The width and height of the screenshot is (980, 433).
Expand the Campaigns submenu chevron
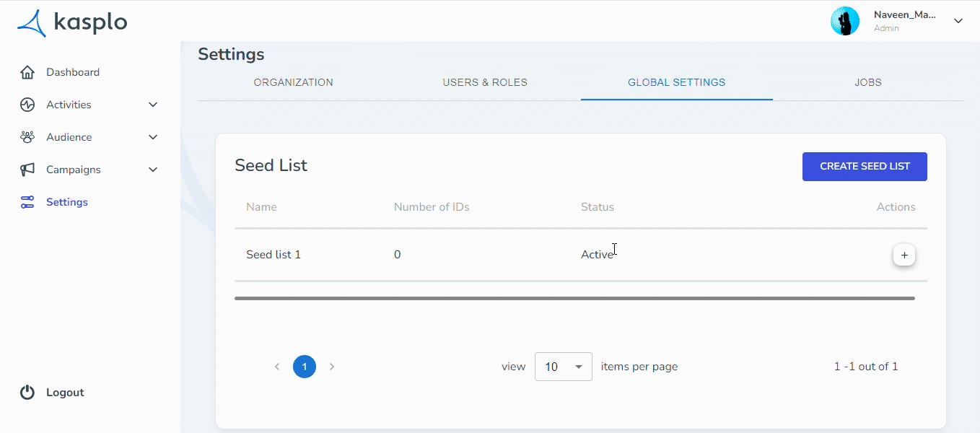pos(153,170)
